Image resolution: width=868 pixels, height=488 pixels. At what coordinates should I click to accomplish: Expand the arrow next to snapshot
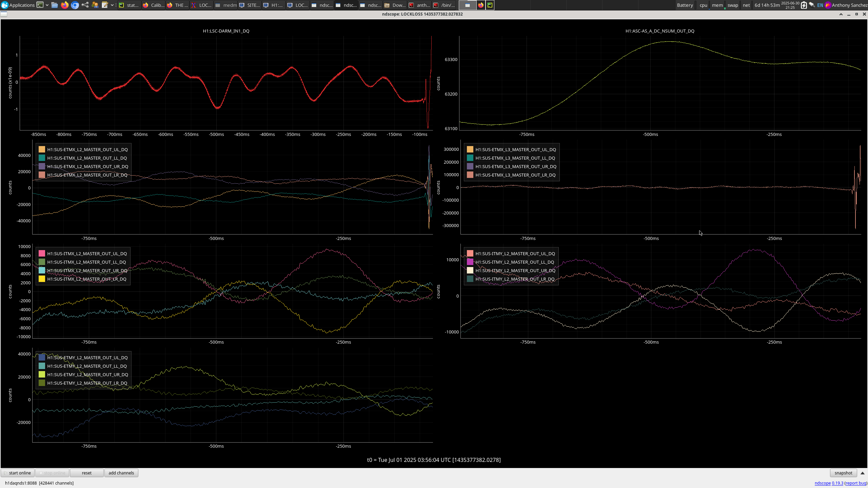coord(863,473)
